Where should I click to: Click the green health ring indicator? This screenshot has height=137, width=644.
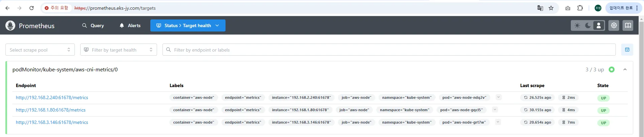[x=611, y=70]
